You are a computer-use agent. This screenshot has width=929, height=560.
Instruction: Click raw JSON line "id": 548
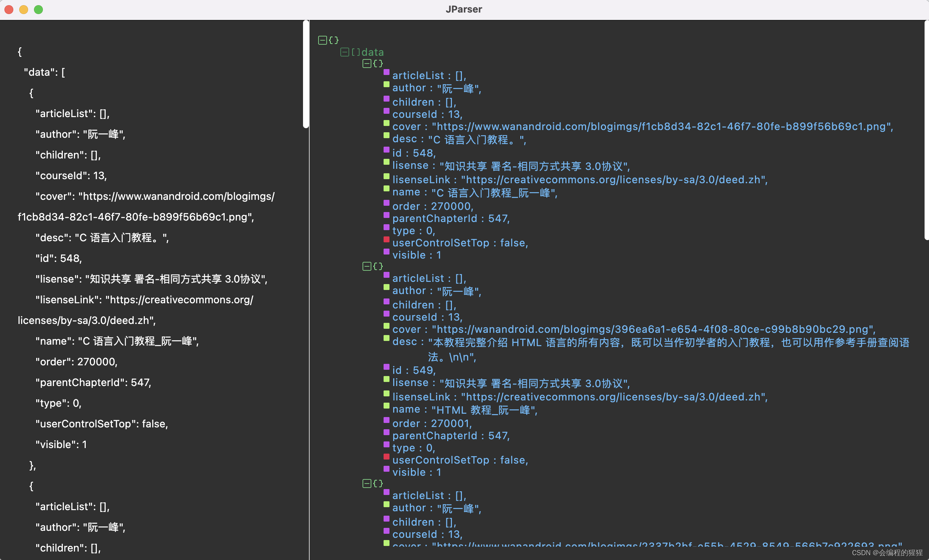tap(58, 258)
